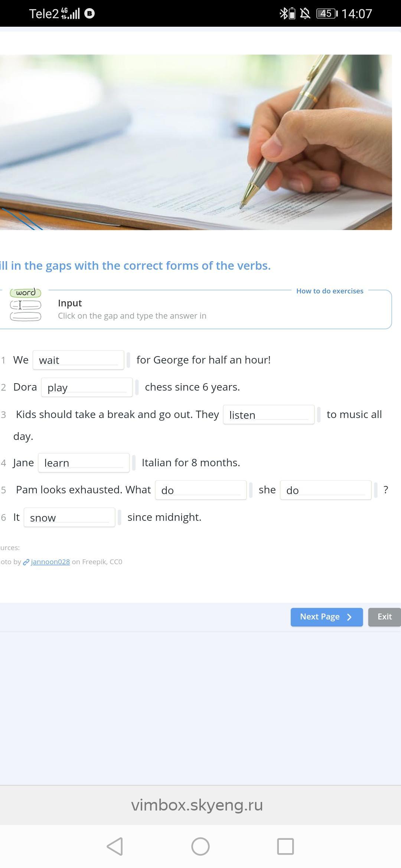The width and height of the screenshot is (401, 868).
Task: Tap the recent apps square icon
Action: tap(286, 846)
